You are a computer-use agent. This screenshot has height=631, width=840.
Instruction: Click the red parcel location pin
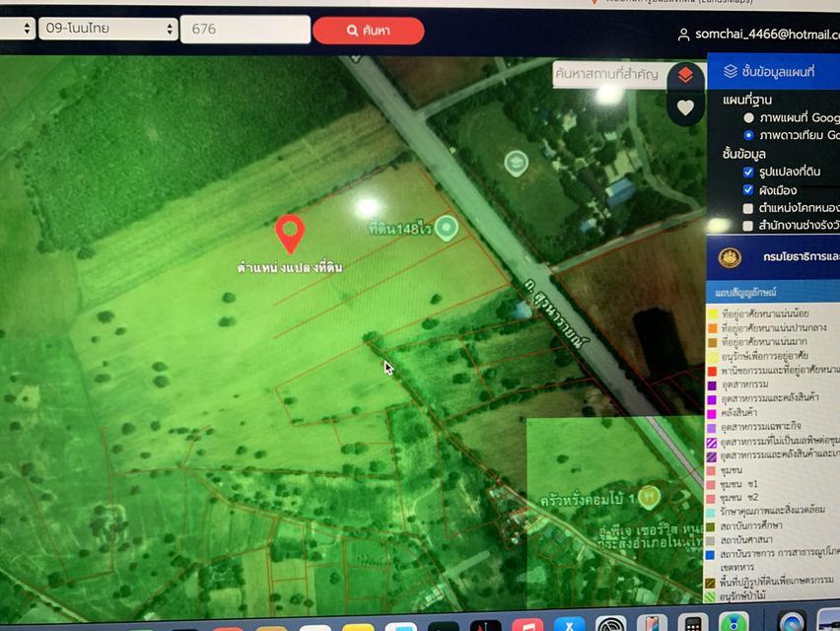290,234
